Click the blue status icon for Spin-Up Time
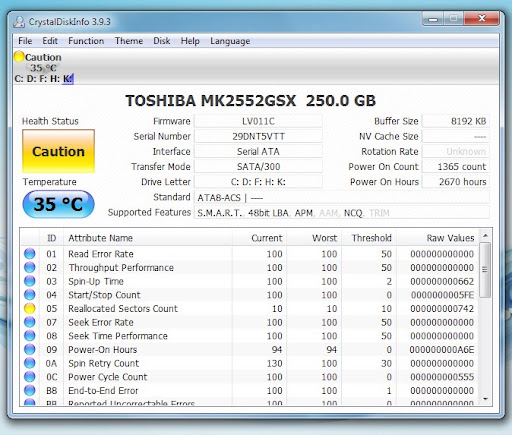Screen dimensions: 512x435 (x=29, y=281)
